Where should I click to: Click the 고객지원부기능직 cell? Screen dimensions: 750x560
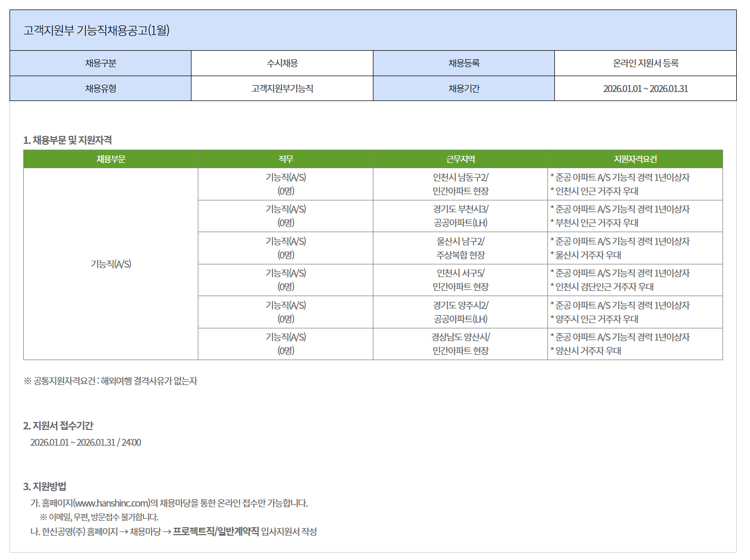tap(282, 88)
